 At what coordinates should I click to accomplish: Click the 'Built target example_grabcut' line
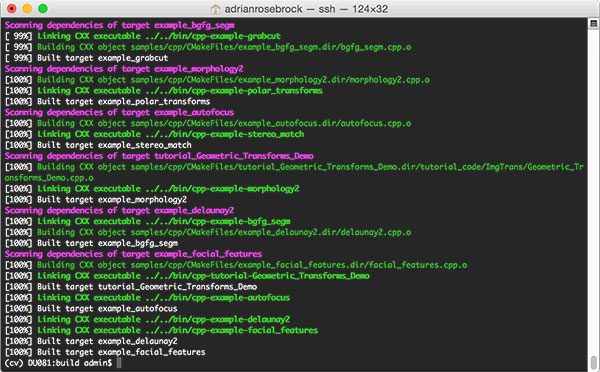point(86,58)
